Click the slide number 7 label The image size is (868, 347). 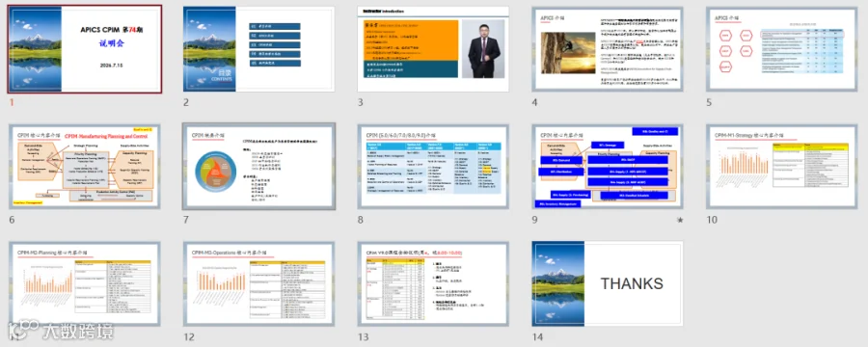[x=186, y=220]
